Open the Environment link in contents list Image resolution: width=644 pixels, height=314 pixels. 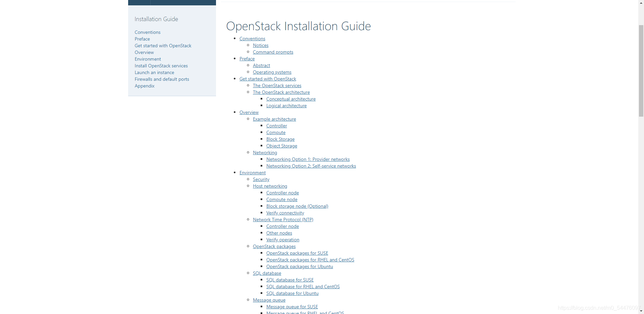coord(253,173)
